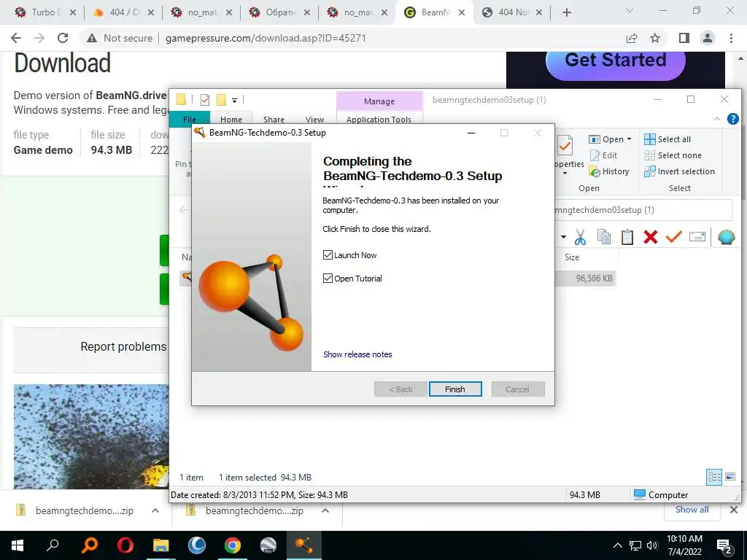Image resolution: width=747 pixels, height=560 pixels.
Task: Open the Share ribbon tab in Explorer
Action: pyautogui.click(x=274, y=119)
